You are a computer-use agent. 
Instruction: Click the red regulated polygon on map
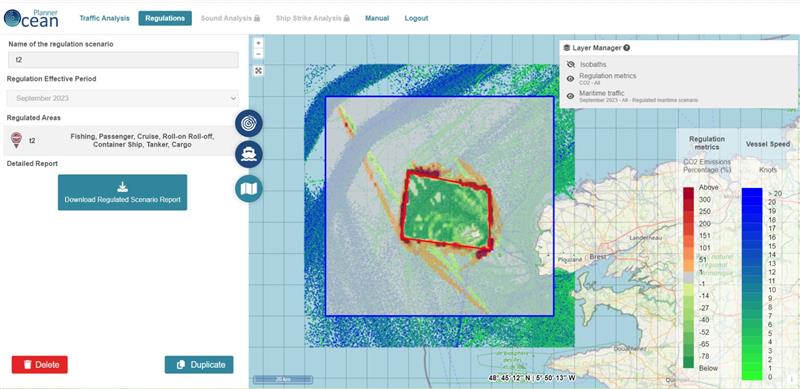(447, 209)
